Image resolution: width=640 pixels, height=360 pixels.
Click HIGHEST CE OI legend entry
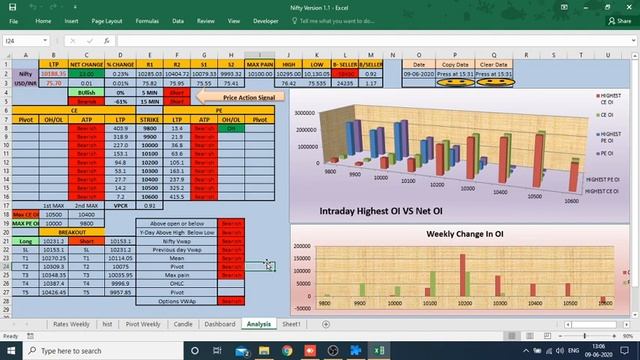tap(609, 99)
